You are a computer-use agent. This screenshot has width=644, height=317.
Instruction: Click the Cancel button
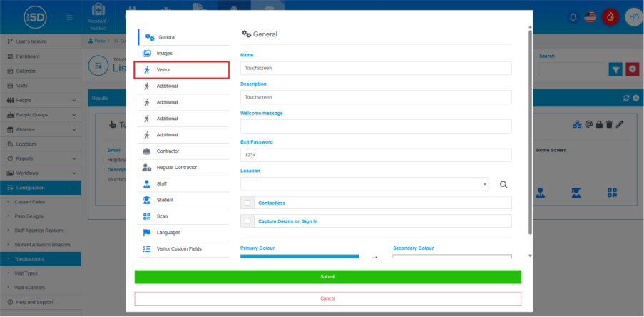tap(328, 298)
